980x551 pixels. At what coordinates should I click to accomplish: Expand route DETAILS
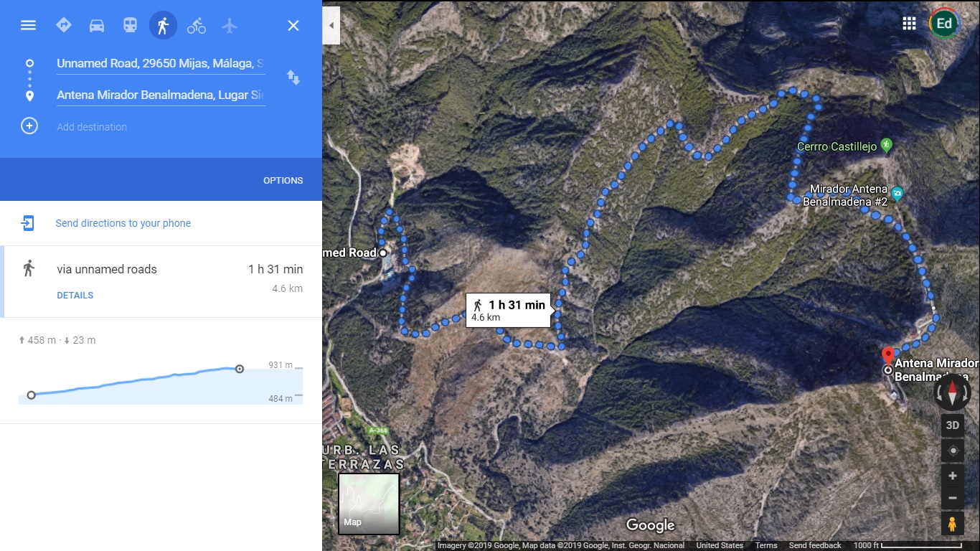coord(75,296)
